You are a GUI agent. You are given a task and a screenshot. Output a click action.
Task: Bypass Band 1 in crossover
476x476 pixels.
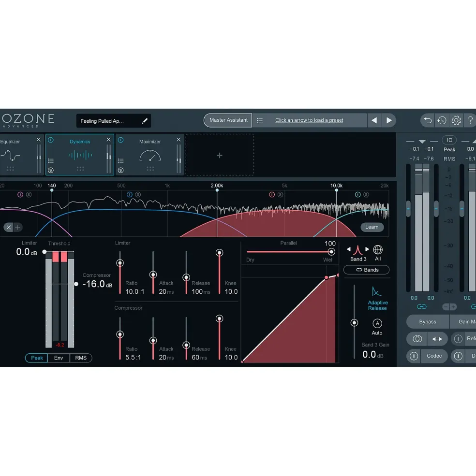pyautogui.click(x=20, y=195)
